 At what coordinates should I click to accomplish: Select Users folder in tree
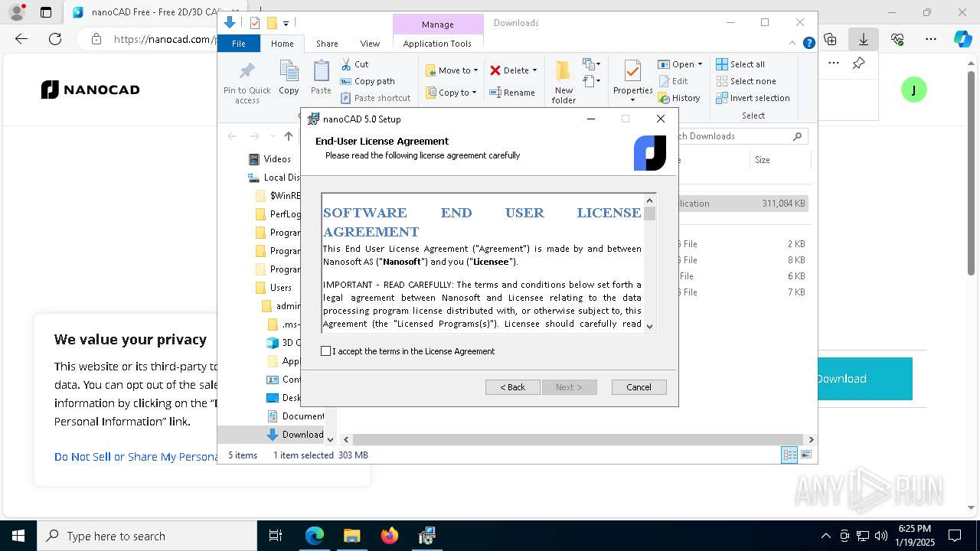pyautogui.click(x=273, y=288)
